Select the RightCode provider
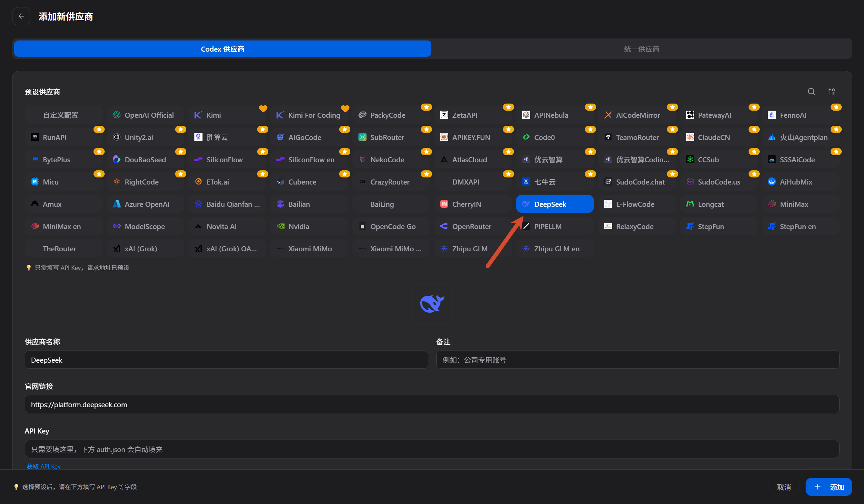Screen dimensions: 864x504 click(145, 182)
